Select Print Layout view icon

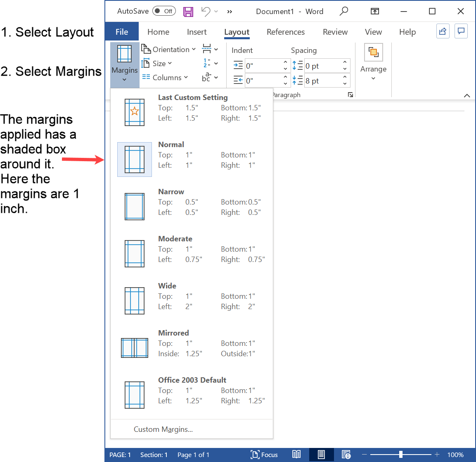pyautogui.click(x=321, y=455)
